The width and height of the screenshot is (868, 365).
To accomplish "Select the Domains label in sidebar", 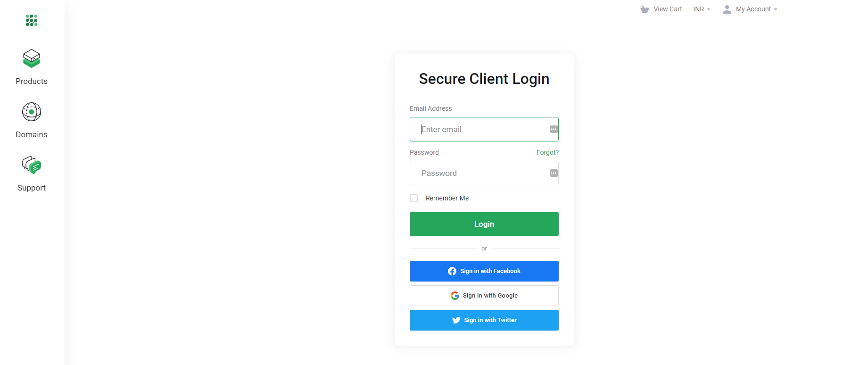I will click(32, 134).
